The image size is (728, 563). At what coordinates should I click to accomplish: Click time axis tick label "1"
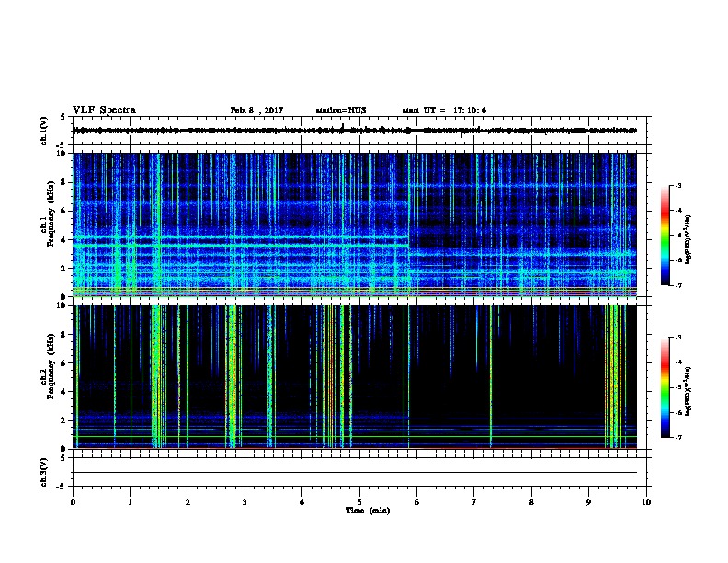(x=131, y=501)
